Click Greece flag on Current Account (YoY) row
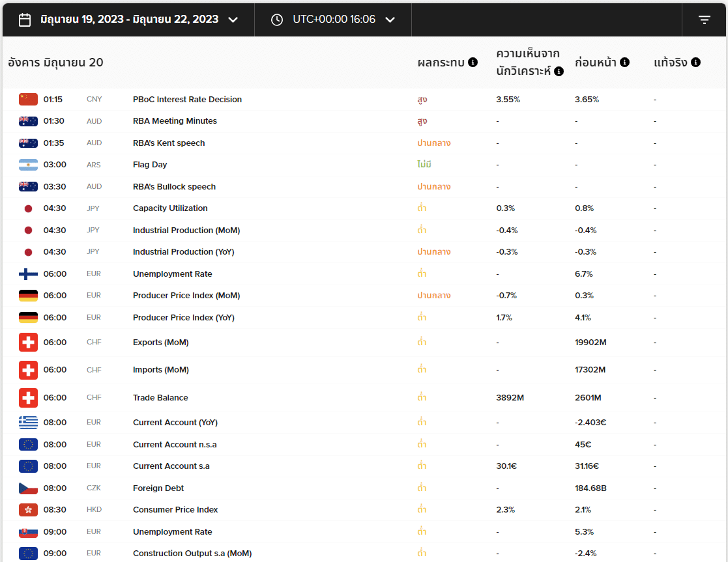 click(x=28, y=422)
